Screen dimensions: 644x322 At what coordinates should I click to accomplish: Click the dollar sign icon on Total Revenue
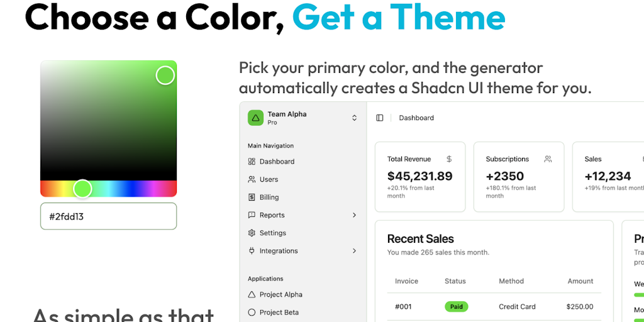[449, 159]
